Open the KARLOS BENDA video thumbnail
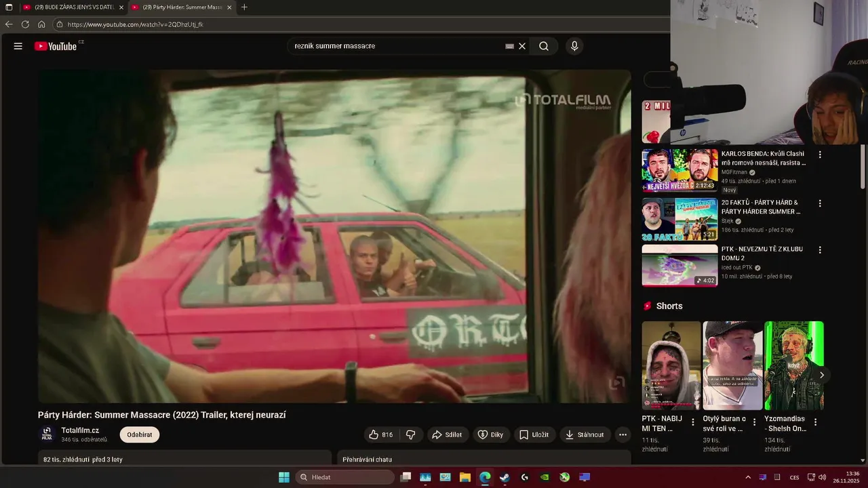Viewport: 868px width, 488px height. [x=679, y=171]
